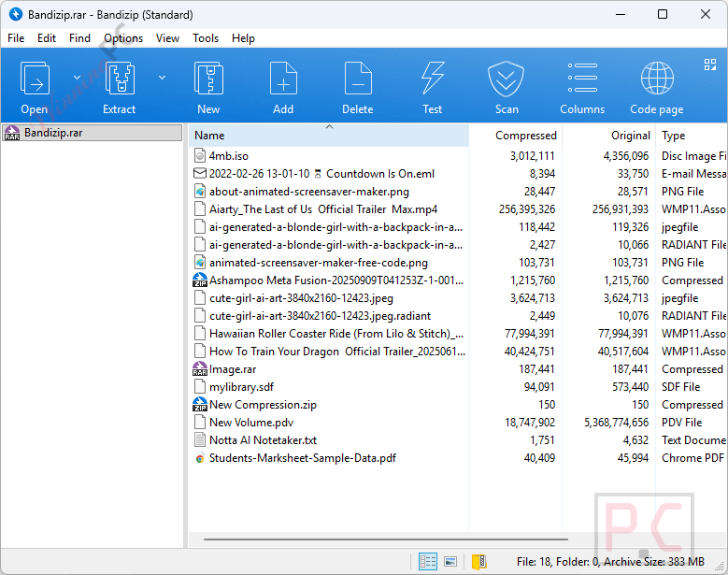
Task: Click the toolbar customize grid icon
Action: coord(710,65)
